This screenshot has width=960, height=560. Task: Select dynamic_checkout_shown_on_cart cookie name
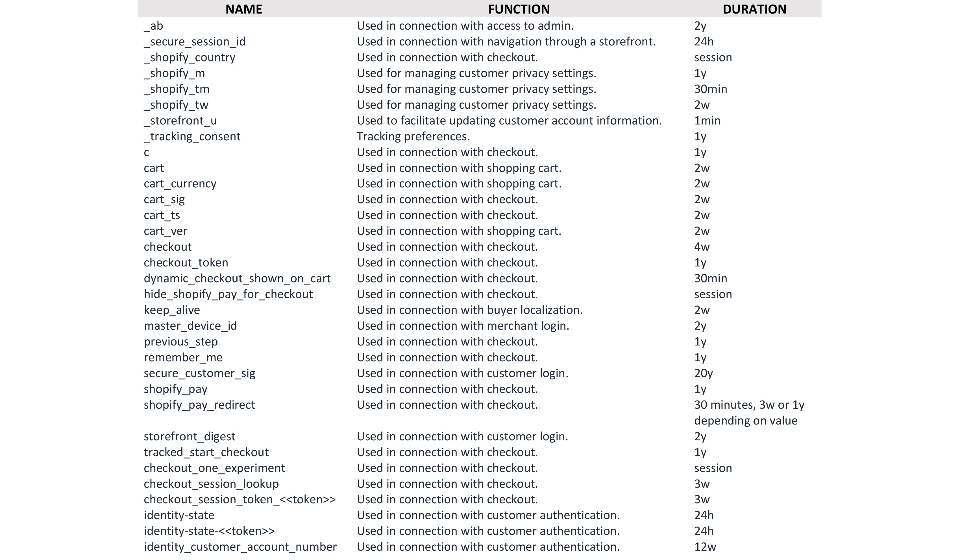237,278
